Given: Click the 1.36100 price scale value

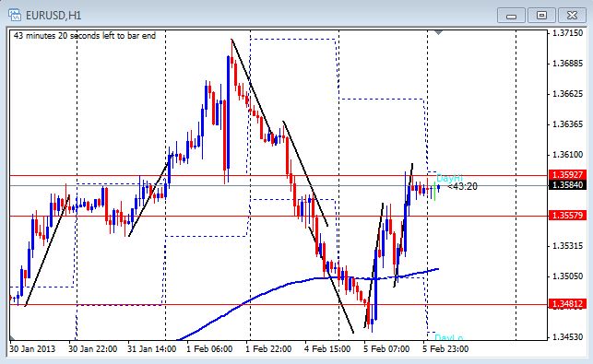Looking at the screenshot, I should point(568,155).
